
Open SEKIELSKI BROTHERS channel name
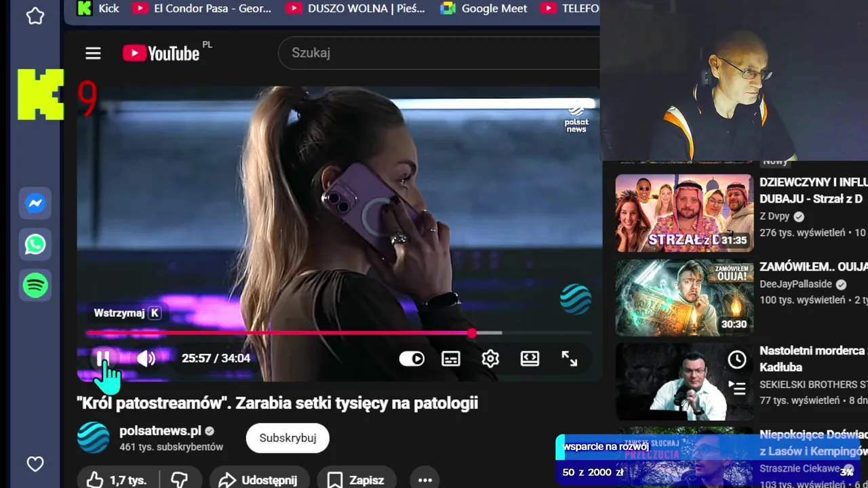(x=814, y=384)
